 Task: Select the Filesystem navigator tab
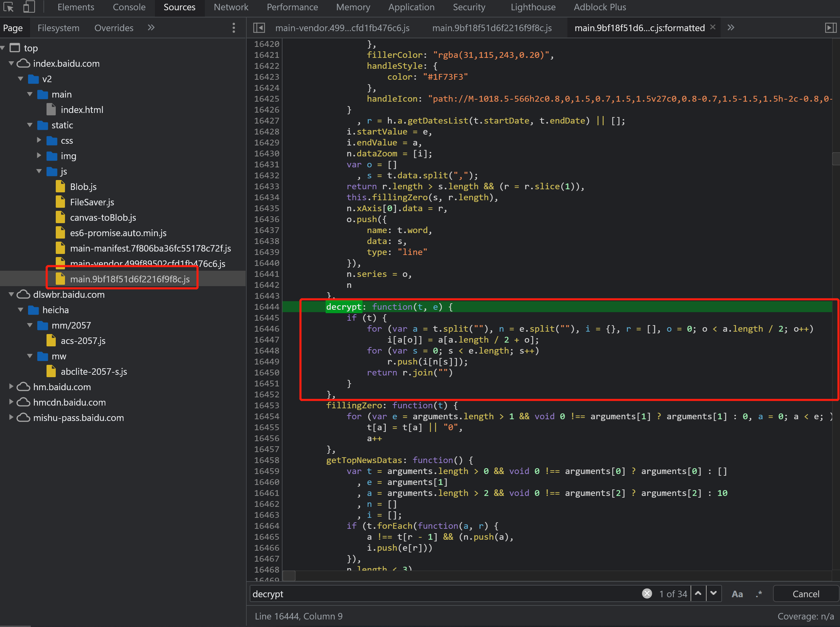click(x=58, y=28)
